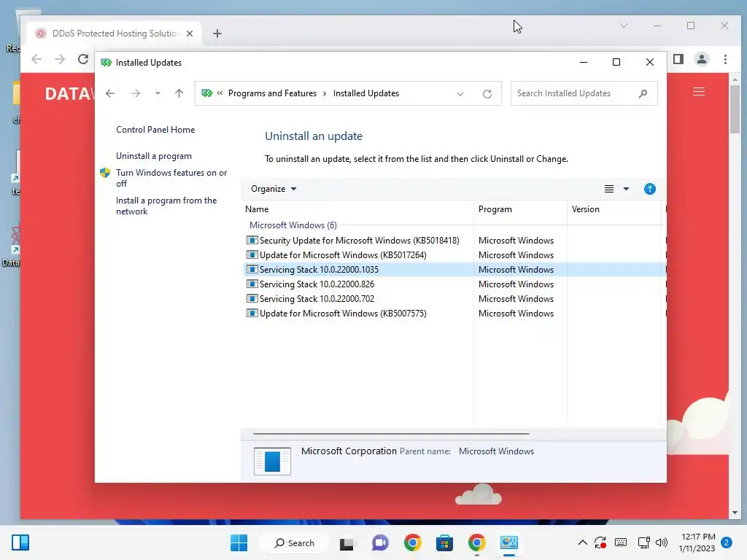This screenshot has height=560, width=747.
Task: Click the taskbar Search box
Action: tap(295, 542)
